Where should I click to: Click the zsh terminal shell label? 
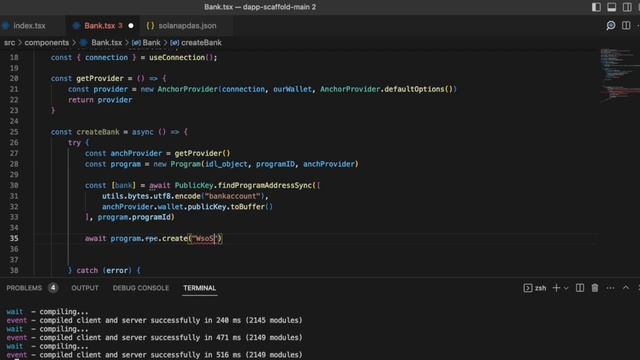[540, 288]
